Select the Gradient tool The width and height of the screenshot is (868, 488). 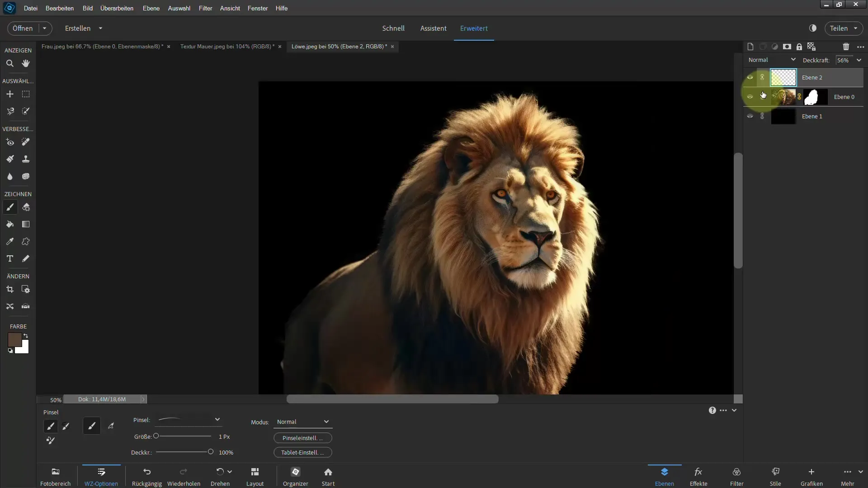point(26,225)
